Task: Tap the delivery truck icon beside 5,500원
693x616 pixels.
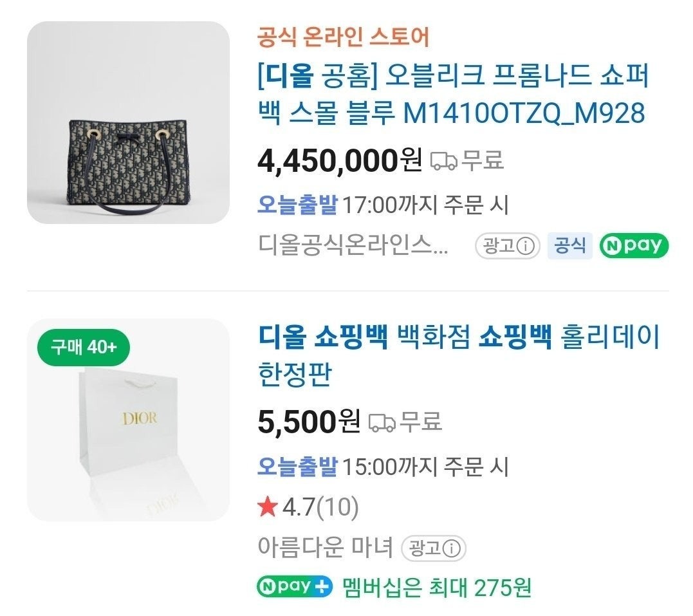Action: (x=382, y=422)
